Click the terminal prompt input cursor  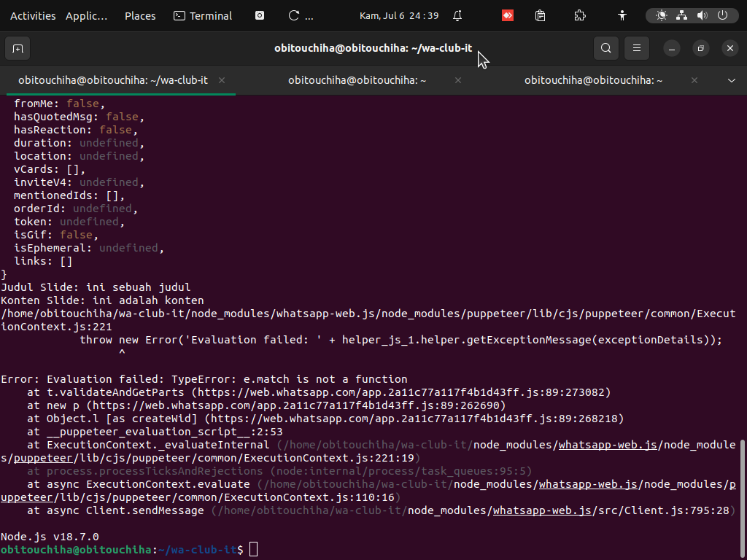click(x=253, y=551)
